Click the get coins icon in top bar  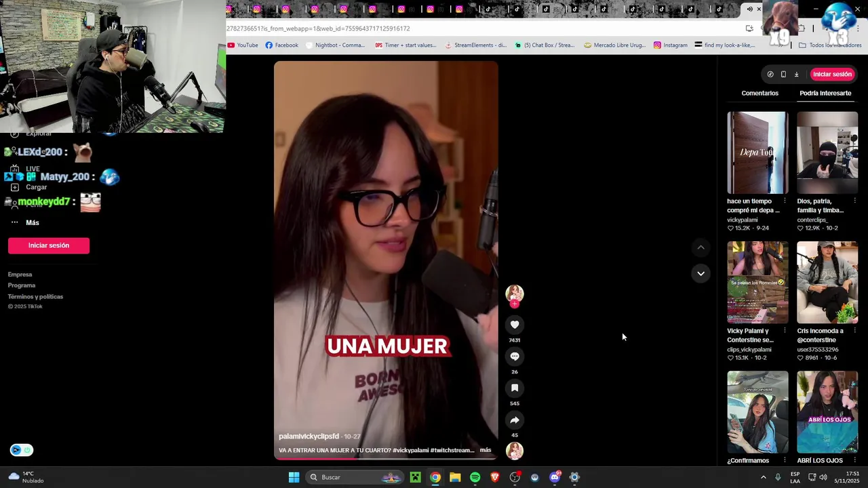(770, 75)
